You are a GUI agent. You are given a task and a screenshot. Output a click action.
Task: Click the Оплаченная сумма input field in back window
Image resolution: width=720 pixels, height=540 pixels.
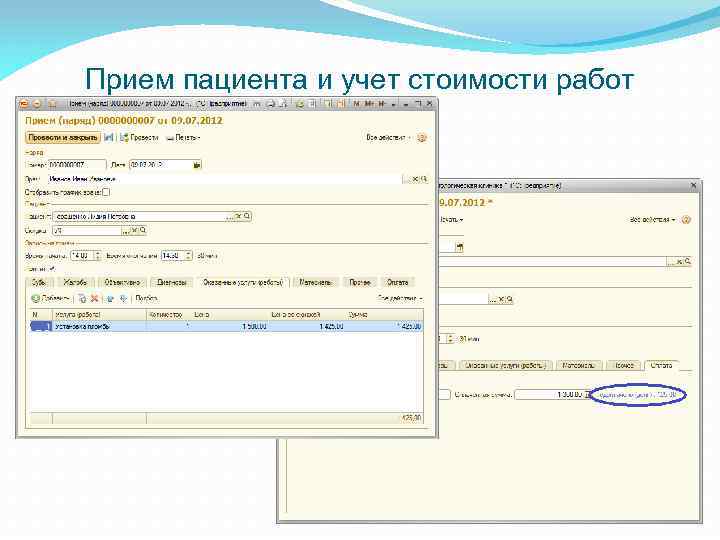pos(549,394)
